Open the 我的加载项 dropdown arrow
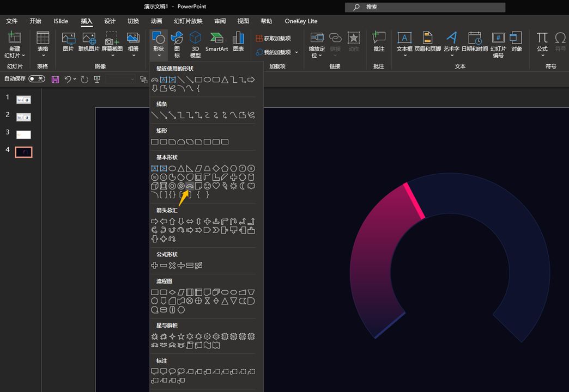The width and height of the screenshot is (569, 392). (x=296, y=52)
